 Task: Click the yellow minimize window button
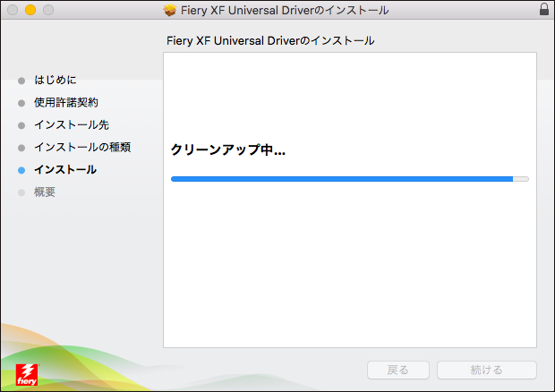tap(30, 10)
